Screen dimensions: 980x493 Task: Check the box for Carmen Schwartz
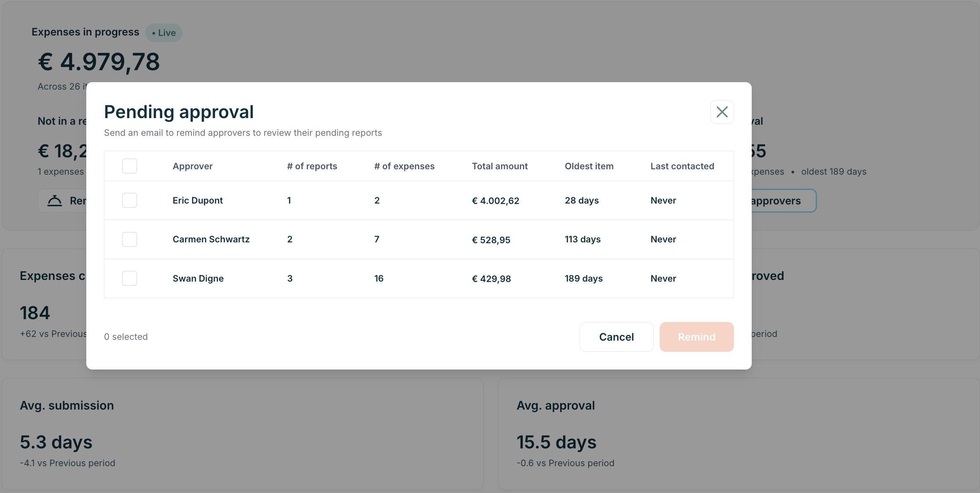[x=130, y=239]
